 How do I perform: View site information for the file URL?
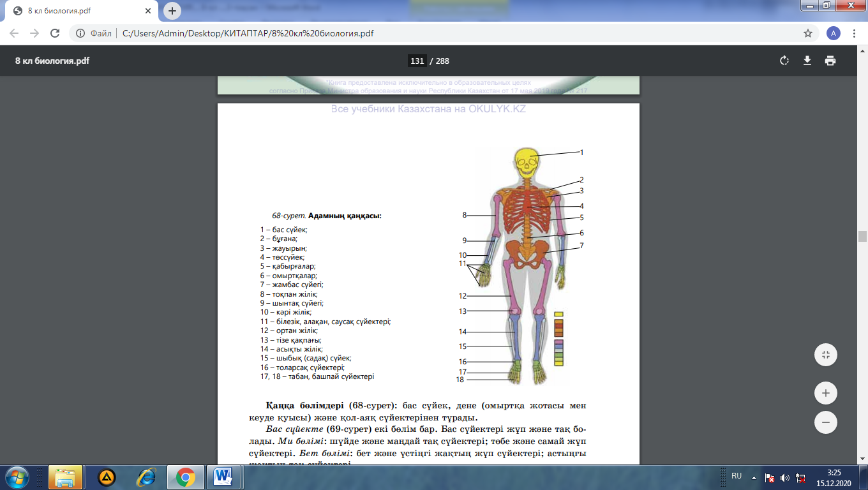tap(81, 33)
